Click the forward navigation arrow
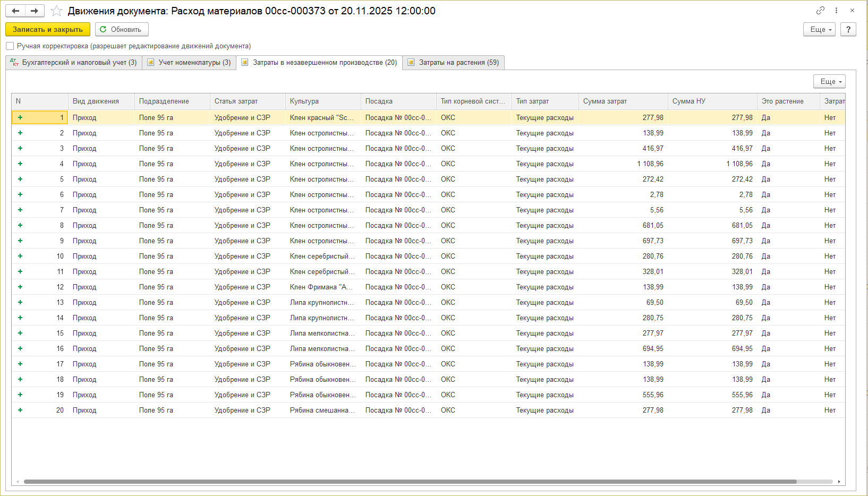 click(35, 11)
